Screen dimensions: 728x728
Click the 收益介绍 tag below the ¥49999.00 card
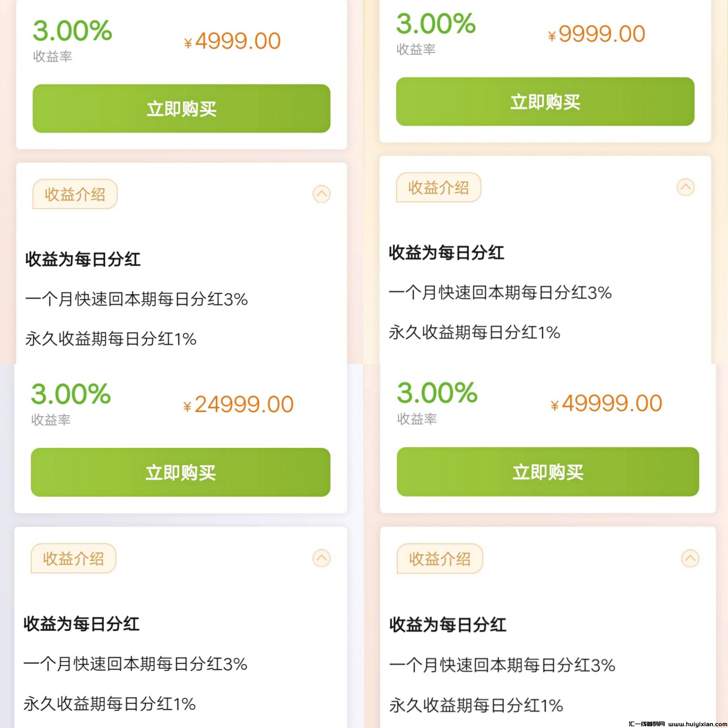click(x=440, y=559)
